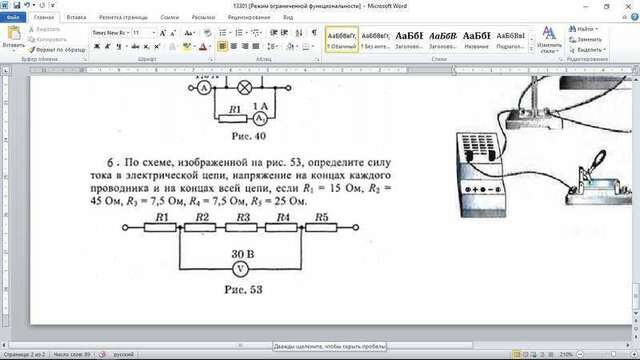
Task: Expand the Find (Найти) dropdown arrow
Action: [597, 29]
